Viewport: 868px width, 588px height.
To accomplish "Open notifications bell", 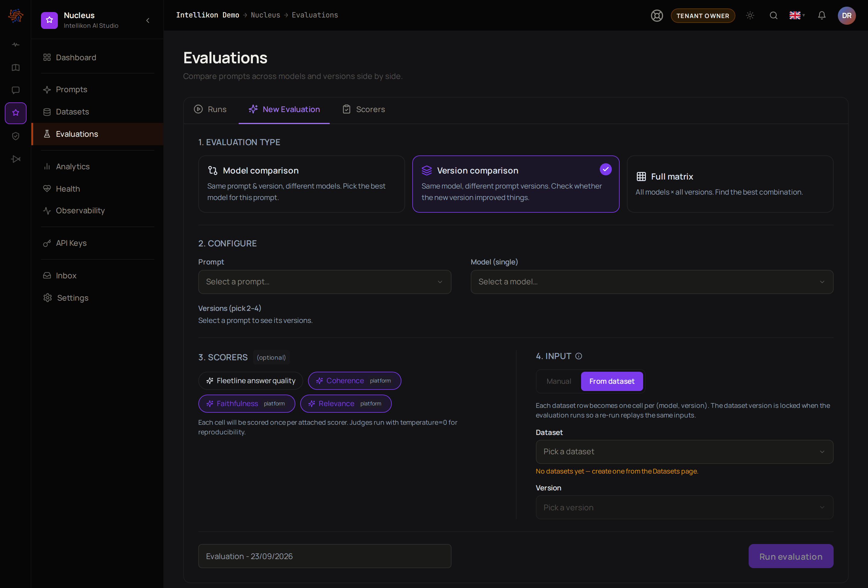I will 822,16.
